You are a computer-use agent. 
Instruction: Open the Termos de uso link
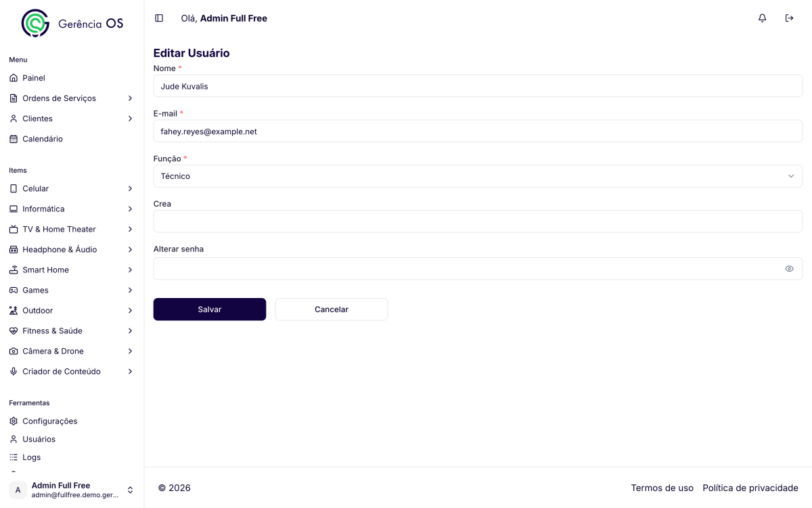click(x=662, y=488)
